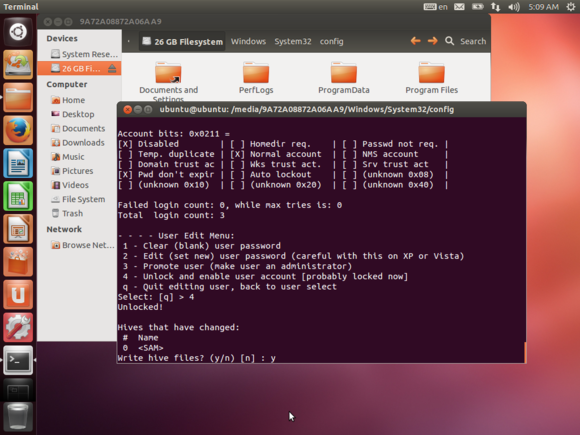Click the 'Unlocked!' output line

140,307
